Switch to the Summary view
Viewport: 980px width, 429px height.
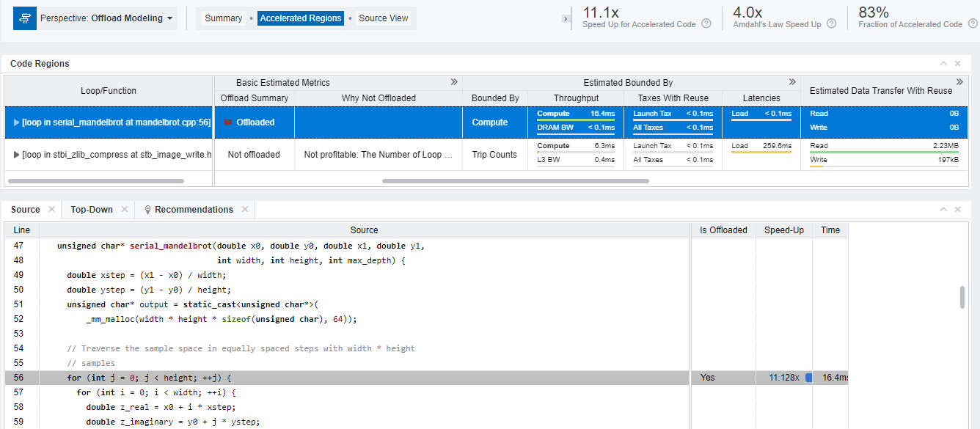(223, 18)
